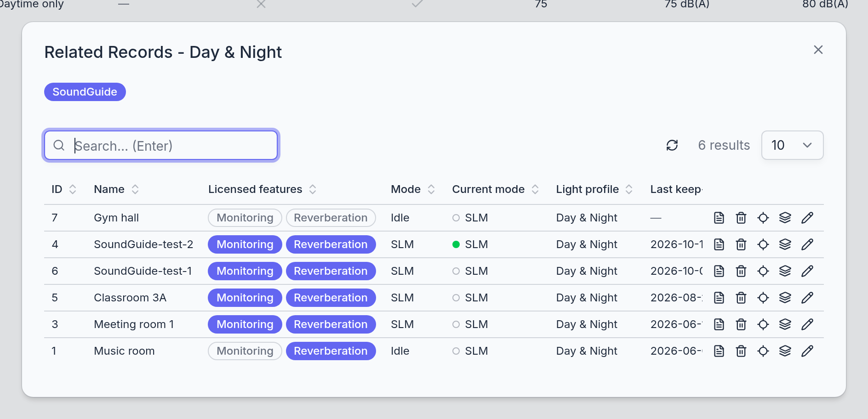
Task: Click the Classroom 3A name cell
Action: pos(130,298)
